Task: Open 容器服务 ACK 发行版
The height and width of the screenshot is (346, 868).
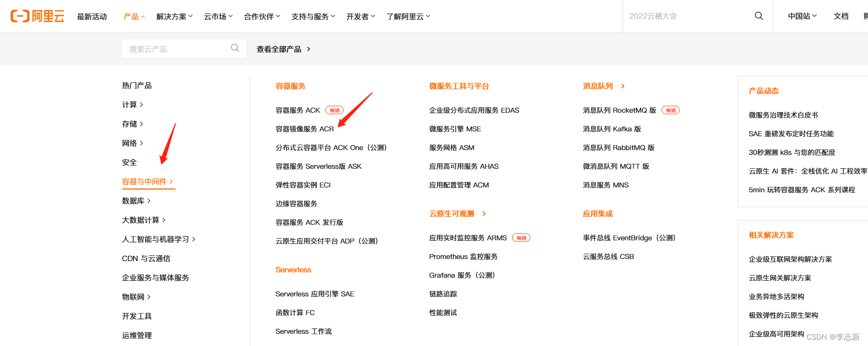Action: [309, 223]
